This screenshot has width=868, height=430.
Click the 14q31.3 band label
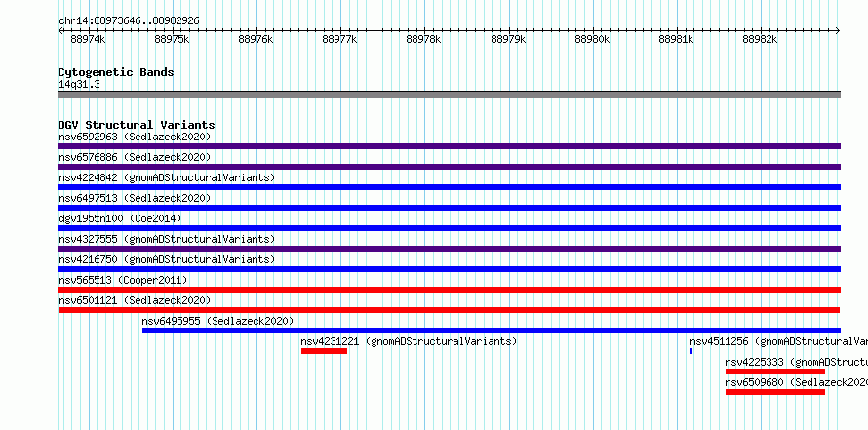79,85
